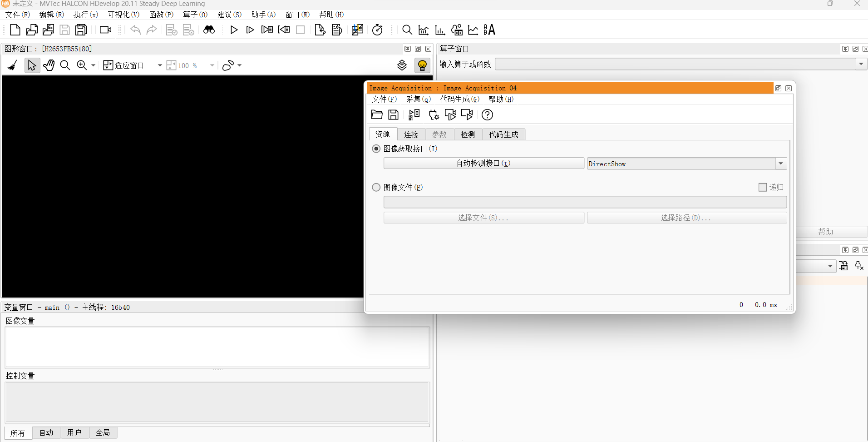Open the 可视化 menu
Viewport: 868px width, 442px height.
(x=123, y=15)
